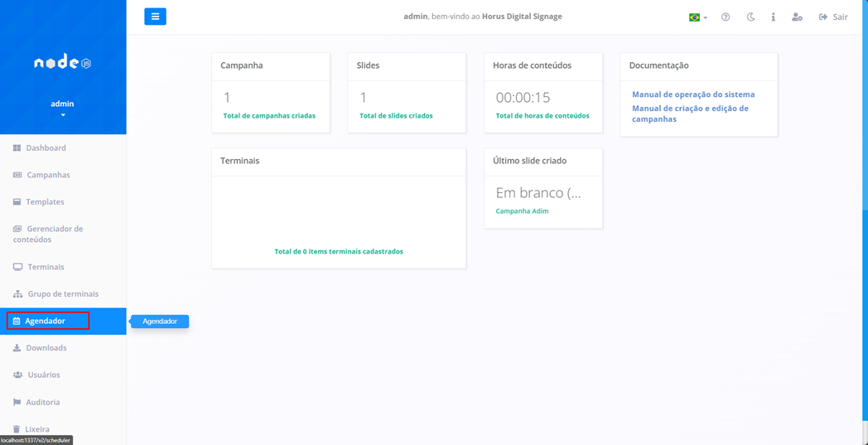Expand the admin user dropdown arrow
This screenshot has height=445, width=868.
(x=63, y=115)
